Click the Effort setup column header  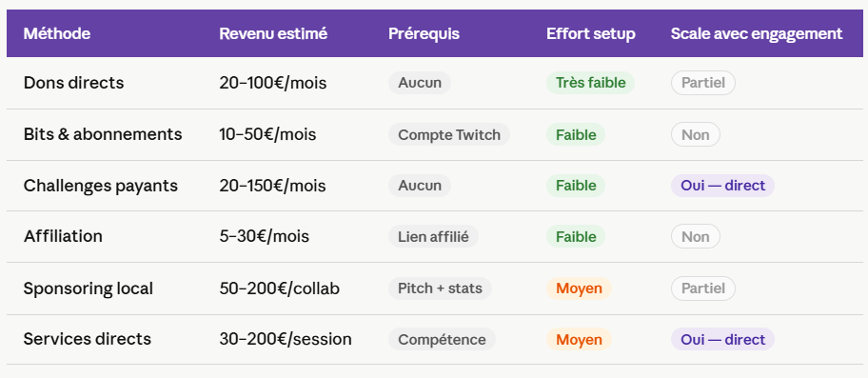(591, 33)
